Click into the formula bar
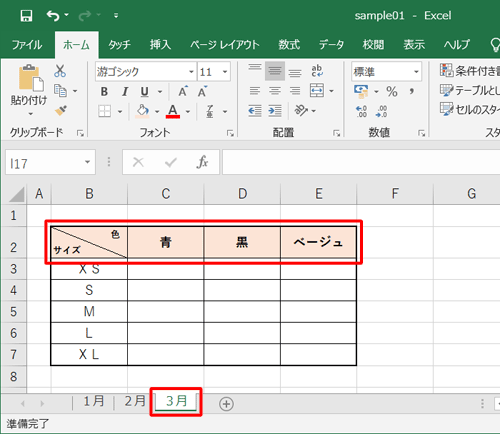The width and height of the screenshot is (500, 434). tap(361, 162)
